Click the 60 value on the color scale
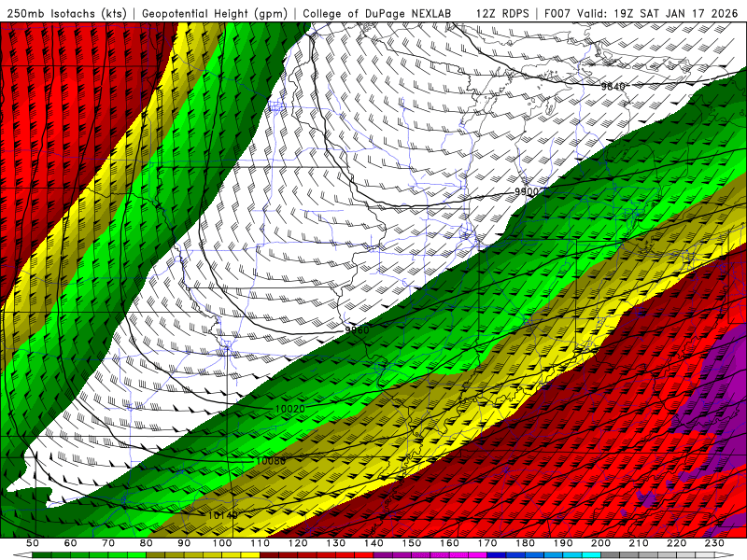747x560 pixels. [70, 543]
